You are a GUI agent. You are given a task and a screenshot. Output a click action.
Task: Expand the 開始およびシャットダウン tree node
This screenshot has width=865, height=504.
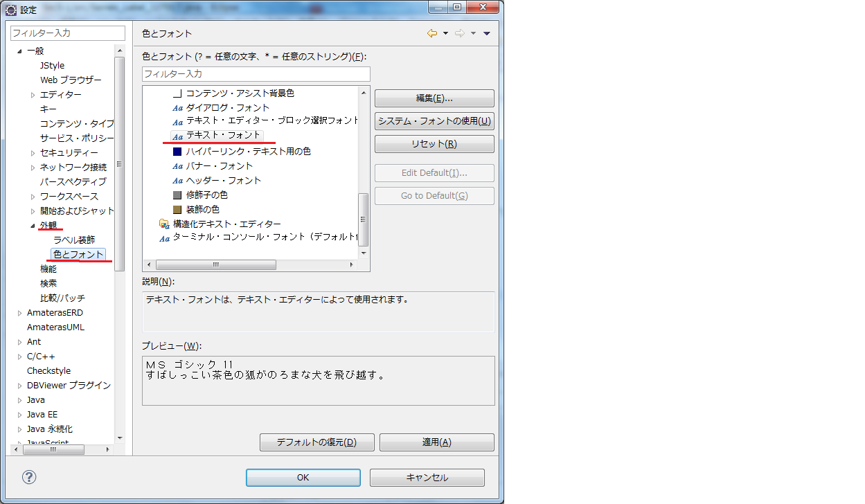point(33,211)
